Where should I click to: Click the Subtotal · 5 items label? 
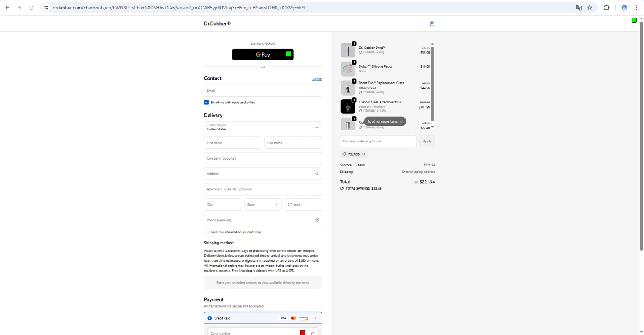click(x=352, y=165)
